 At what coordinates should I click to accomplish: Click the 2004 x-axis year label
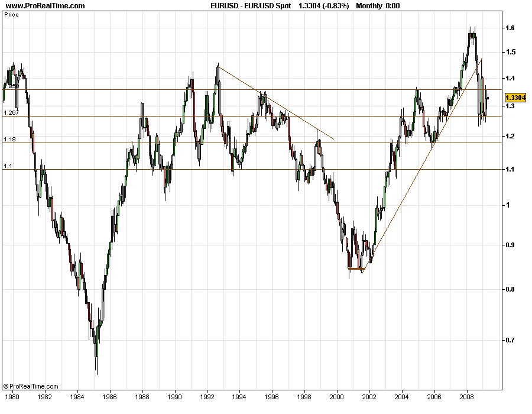[402, 397]
